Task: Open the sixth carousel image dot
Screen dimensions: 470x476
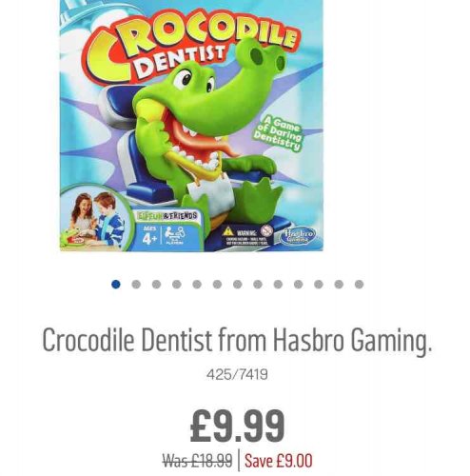Action: [x=217, y=284]
